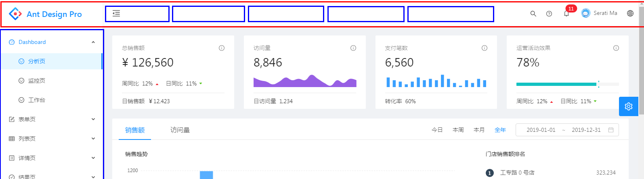Click the 运营活动效果 progress bar
The height and width of the screenshot is (179, 644).
coord(568,84)
